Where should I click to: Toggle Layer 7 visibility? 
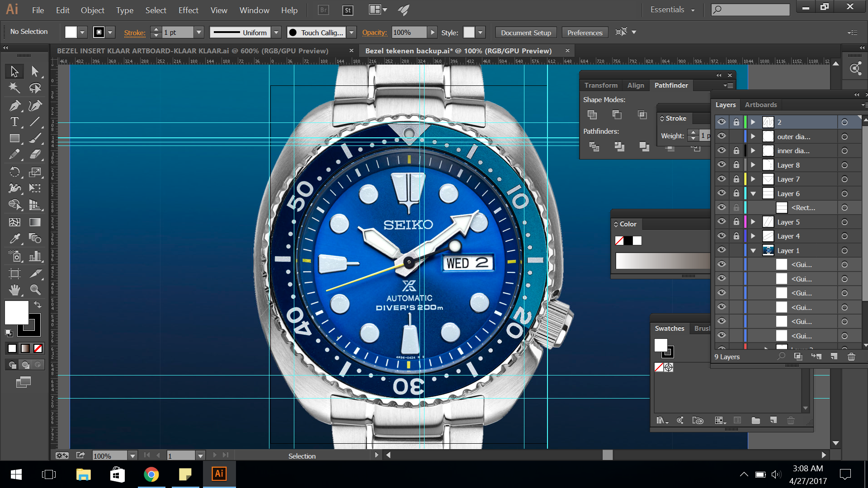pos(722,179)
